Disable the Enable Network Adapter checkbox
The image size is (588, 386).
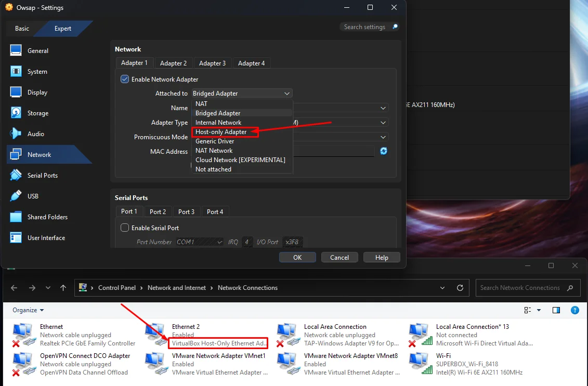[x=124, y=79]
